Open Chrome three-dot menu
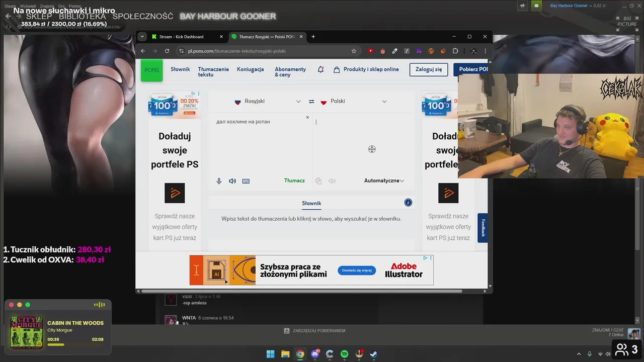The image size is (644, 362). tap(485, 51)
